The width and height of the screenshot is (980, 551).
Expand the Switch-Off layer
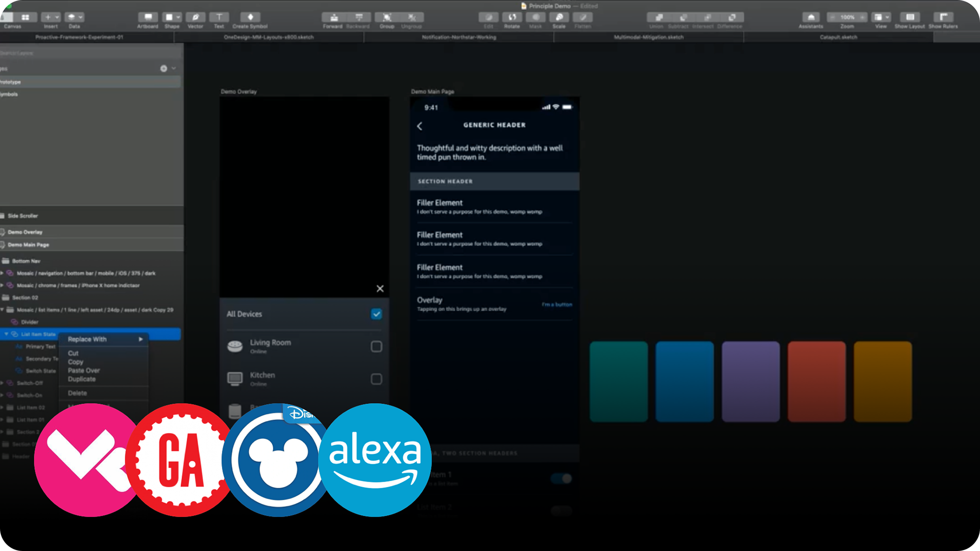click(2, 383)
